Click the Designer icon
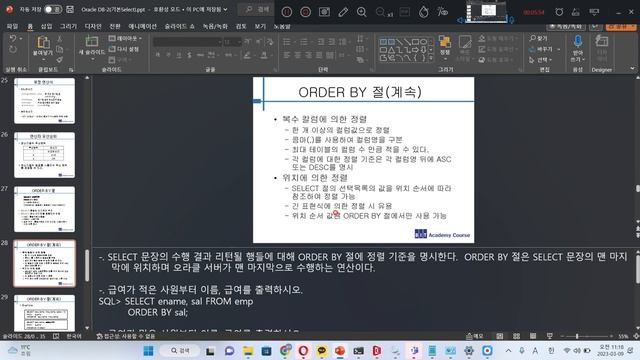This screenshot has height=360, width=640. pyautogui.click(x=602, y=41)
